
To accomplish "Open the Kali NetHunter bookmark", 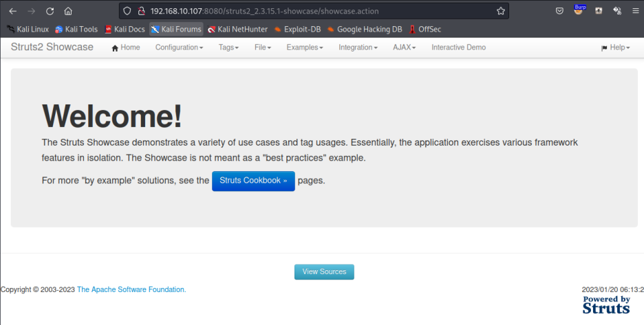I will [237, 29].
